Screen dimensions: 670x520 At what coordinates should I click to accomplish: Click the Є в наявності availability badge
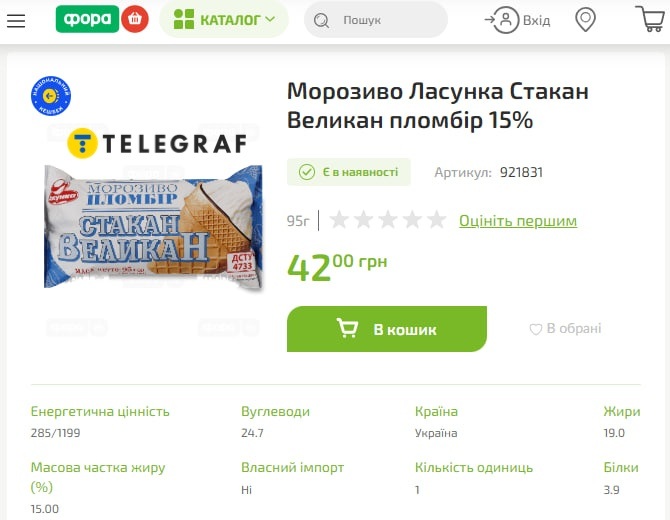click(349, 172)
